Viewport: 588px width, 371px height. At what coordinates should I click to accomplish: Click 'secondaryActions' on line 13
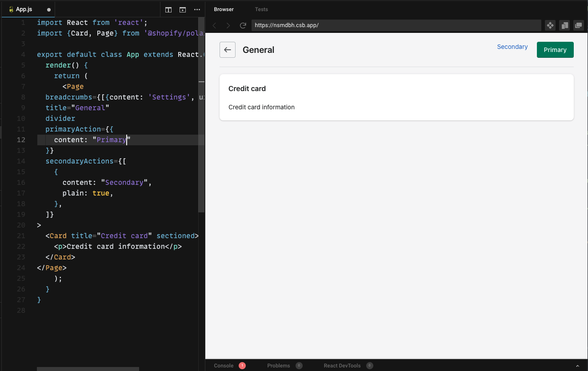tap(80, 161)
